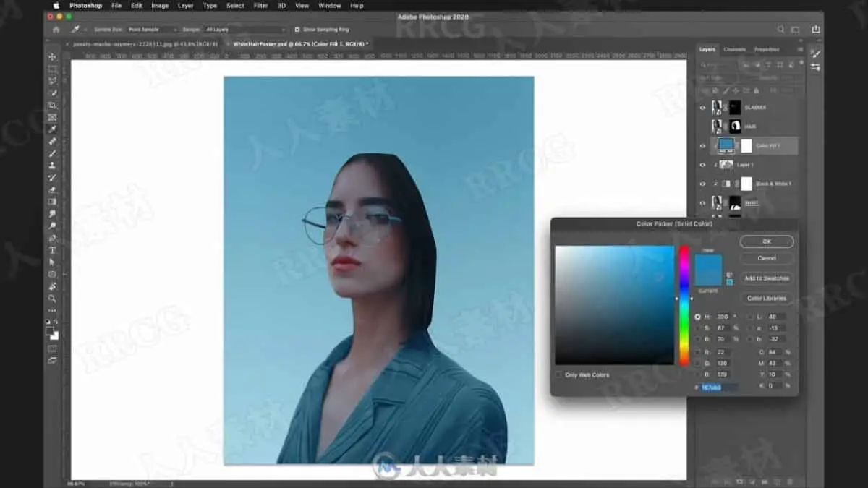This screenshot has height=488, width=868.
Task: Select the Frame tool
Action: click(x=52, y=117)
